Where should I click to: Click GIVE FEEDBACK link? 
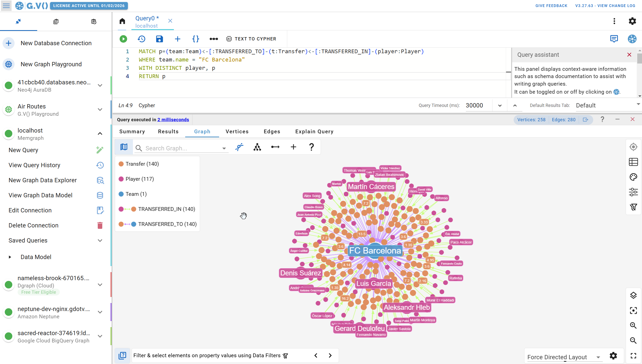click(551, 6)
